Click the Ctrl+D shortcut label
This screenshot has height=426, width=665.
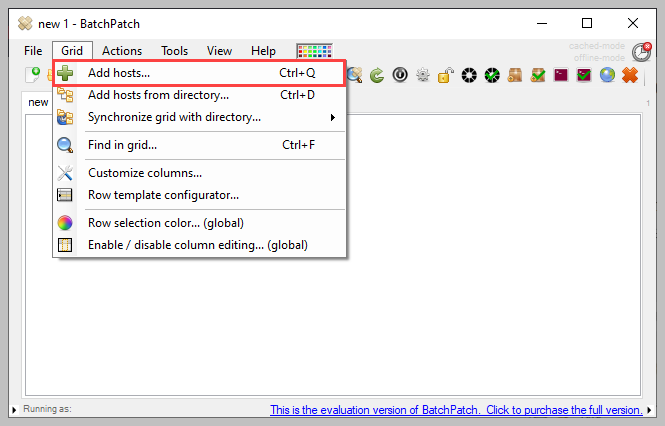click(x=297, y=95)
